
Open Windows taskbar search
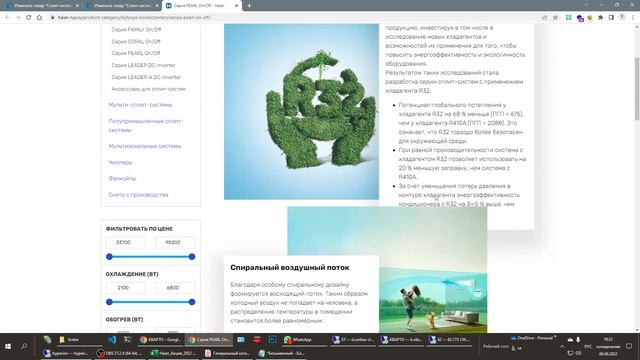click(x=24, y=346)
